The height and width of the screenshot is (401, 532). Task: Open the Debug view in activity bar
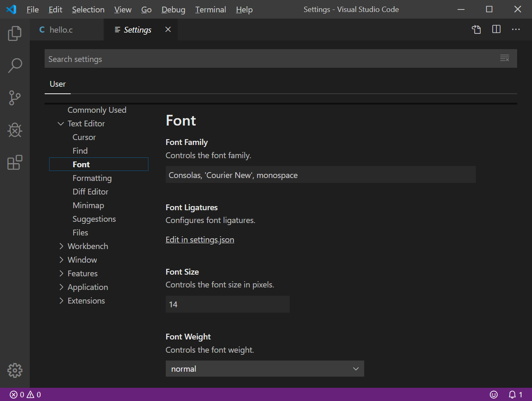(15, 130)
